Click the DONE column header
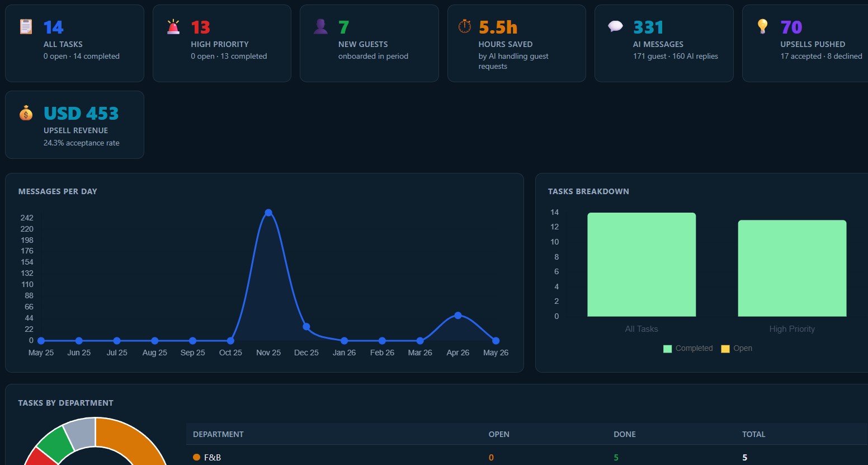Image resolution: width=868 pixels, height=465 pixels. coord(625,434)
